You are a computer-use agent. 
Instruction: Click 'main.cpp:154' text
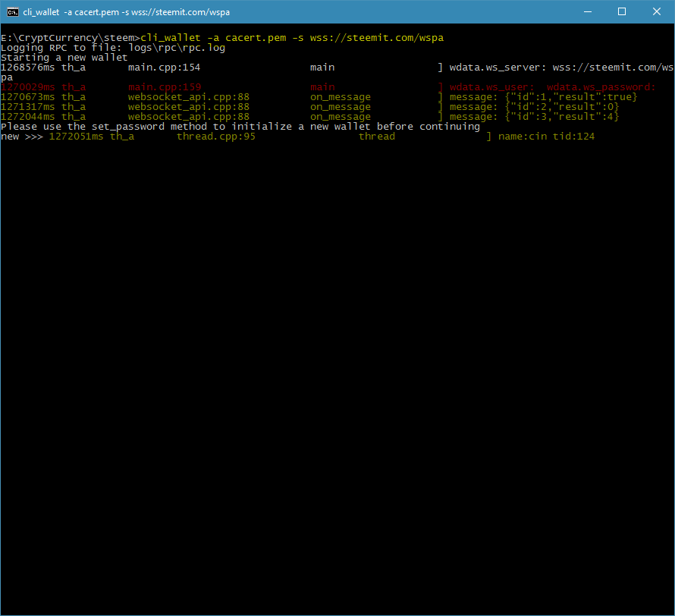pyautogui.click(x=164, y=68)
